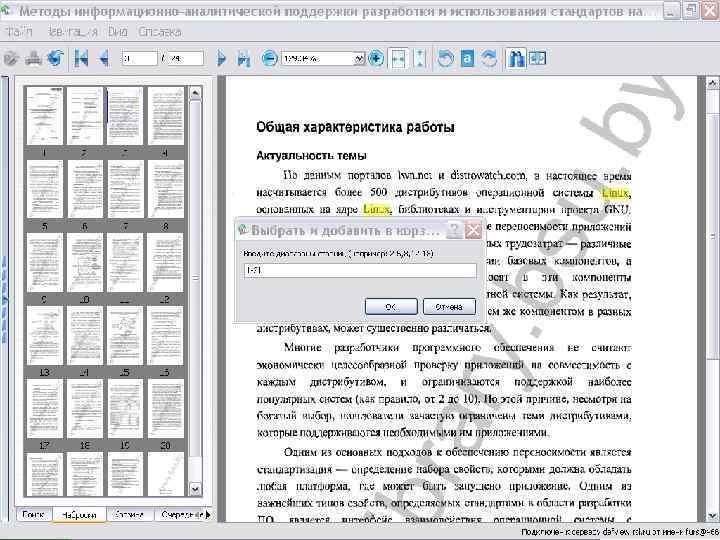Select page 16 thumbnail
The image size is (720, 540).
[x=166, y=336]
